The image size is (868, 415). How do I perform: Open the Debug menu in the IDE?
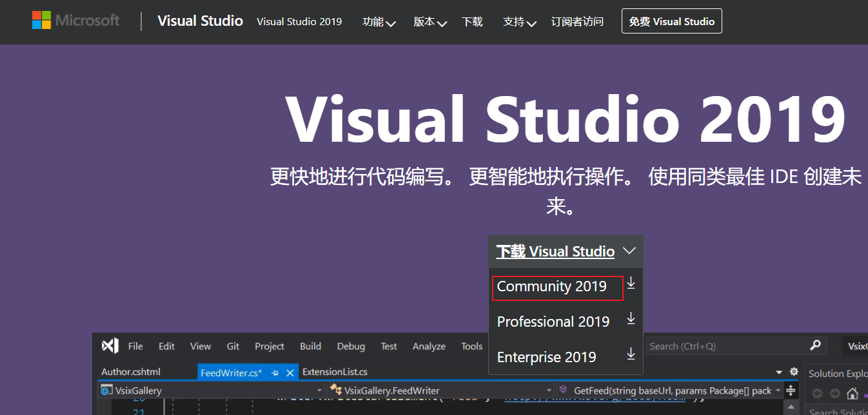click(x=351, y=346)
